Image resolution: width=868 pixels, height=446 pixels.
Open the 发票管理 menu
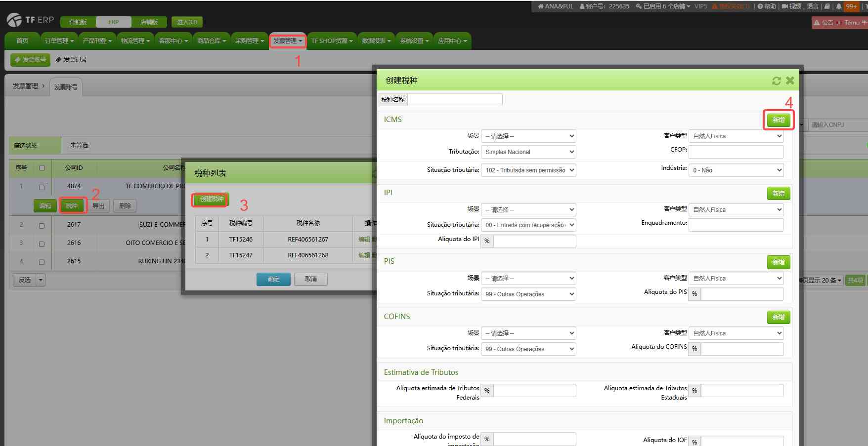tap(287, 41)
